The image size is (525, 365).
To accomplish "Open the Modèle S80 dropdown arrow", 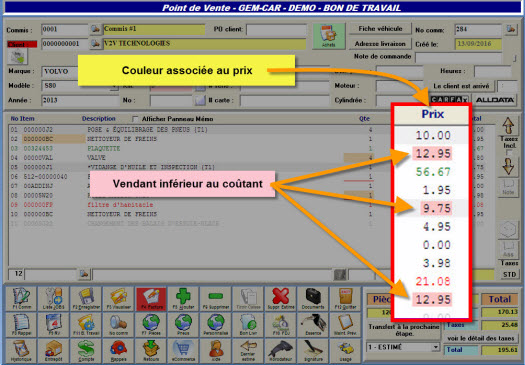I will [115, 87].
